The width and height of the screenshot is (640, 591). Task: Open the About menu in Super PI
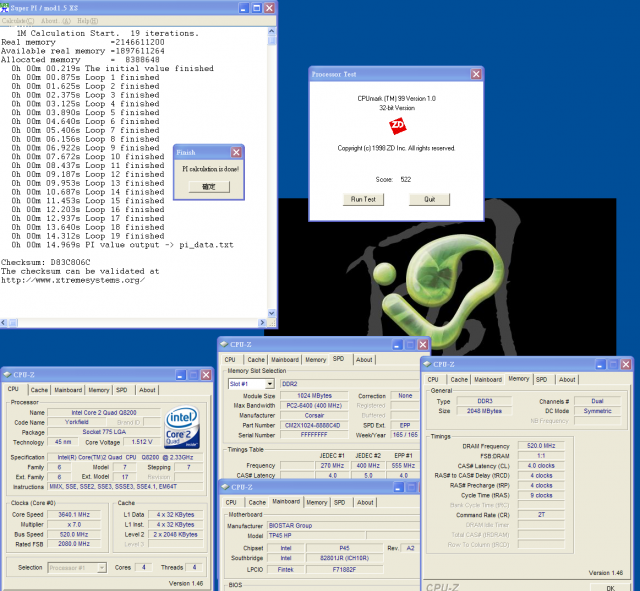[56, 21]
